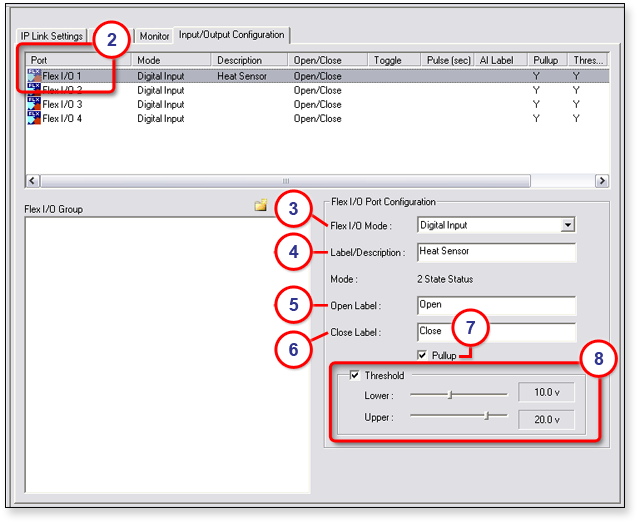
Task: Sort by the Mode column header
Action: pyautogui.click(x=172, y=60)
